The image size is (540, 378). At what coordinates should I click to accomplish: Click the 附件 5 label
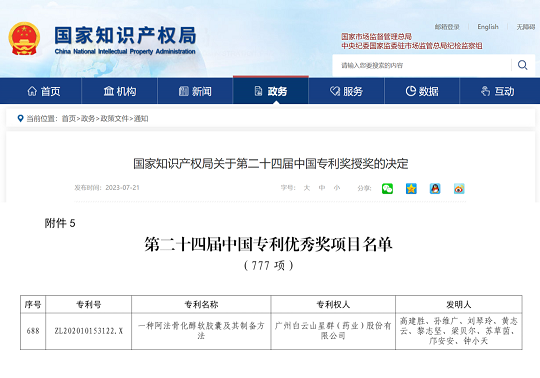(x=60, y=223)
